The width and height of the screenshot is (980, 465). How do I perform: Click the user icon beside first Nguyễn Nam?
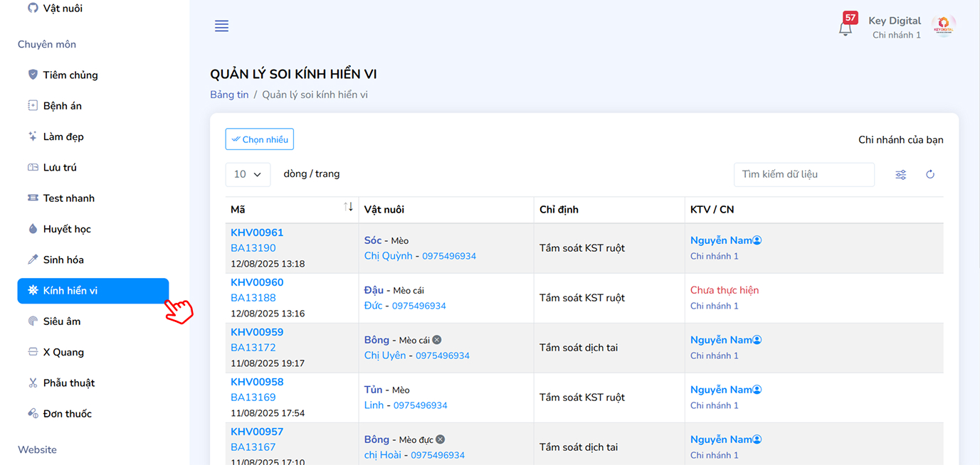[757, 240]
